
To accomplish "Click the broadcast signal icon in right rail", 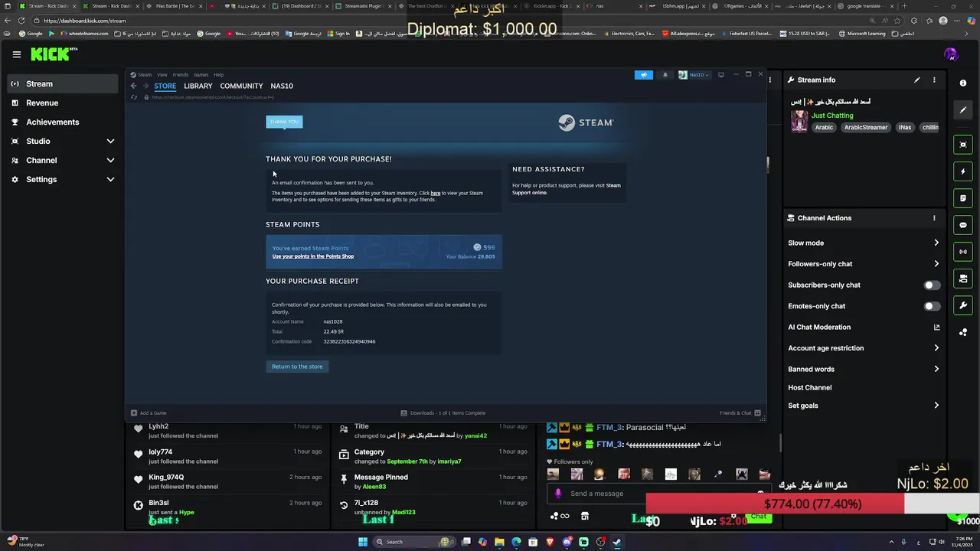I will [x=963, y=252].
